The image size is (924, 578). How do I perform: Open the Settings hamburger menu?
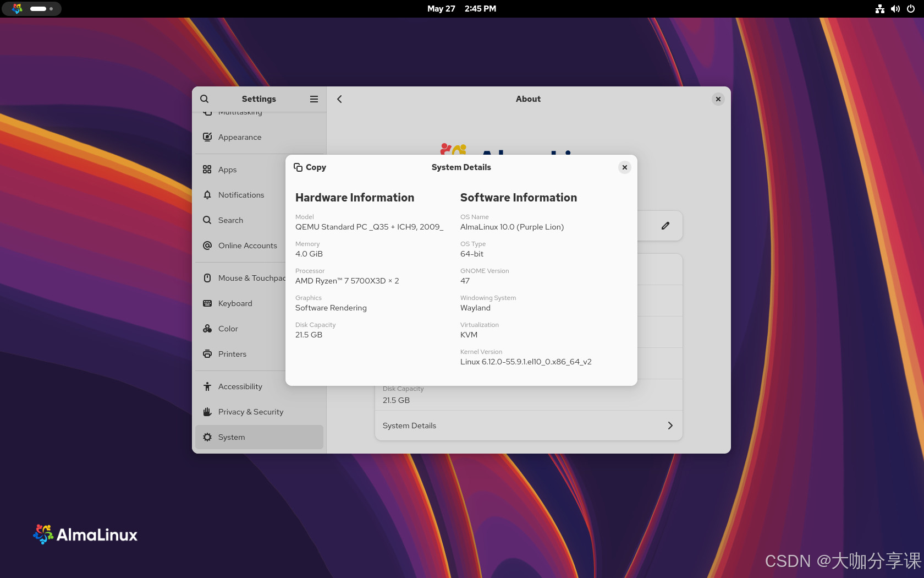(x=314, y=99)
